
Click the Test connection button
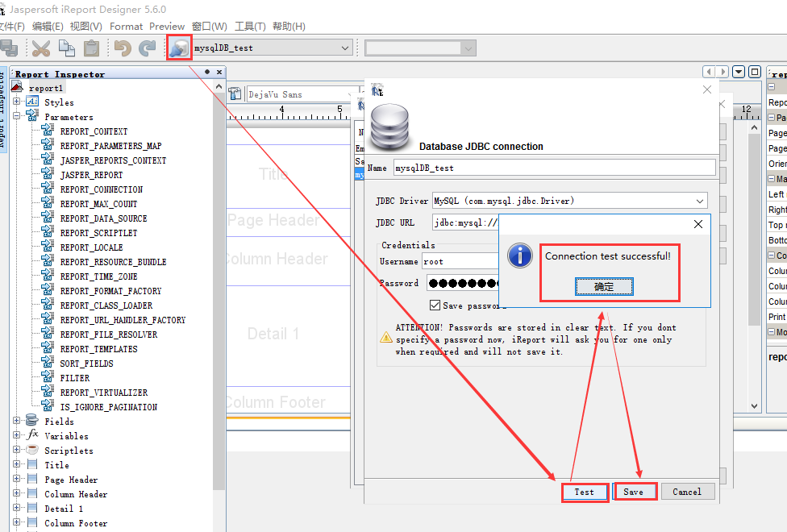(585, 493)
